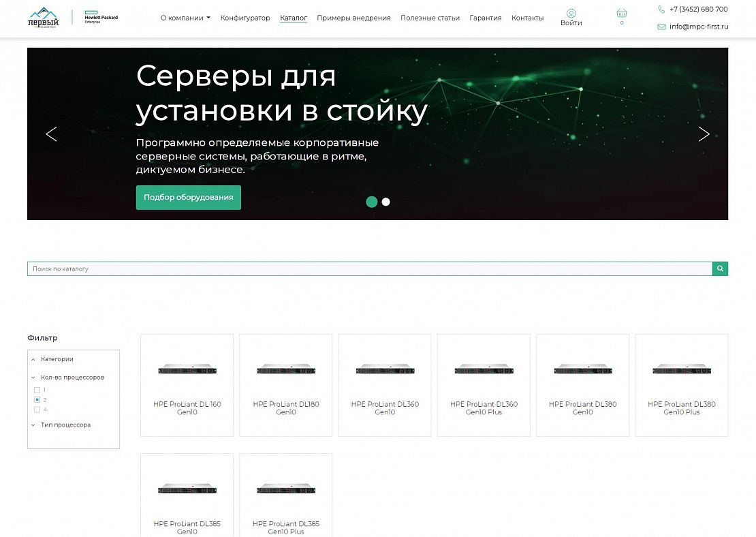Click the Первый company logo

(x=43, y=17)
